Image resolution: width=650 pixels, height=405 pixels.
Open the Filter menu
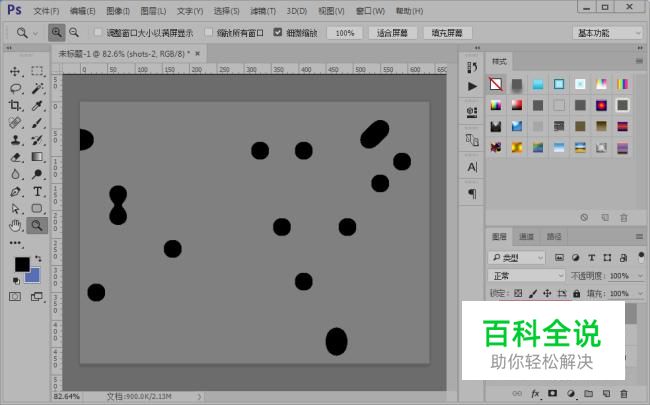click(x=263, y=11)
